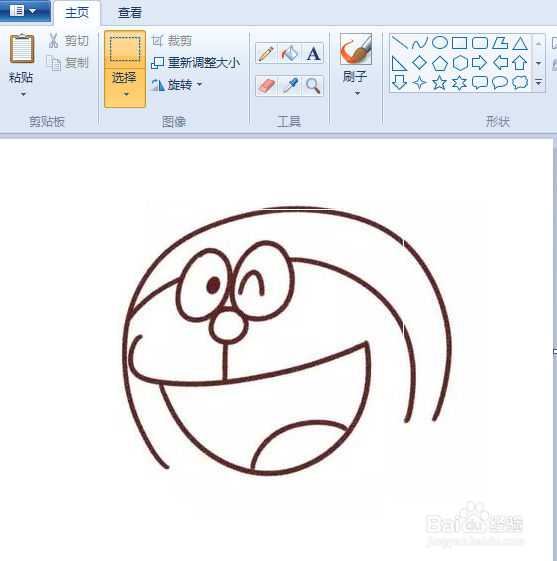Choose the Rounded rectangular callout shape
The image size is (557, 561).
click(480, 83)
